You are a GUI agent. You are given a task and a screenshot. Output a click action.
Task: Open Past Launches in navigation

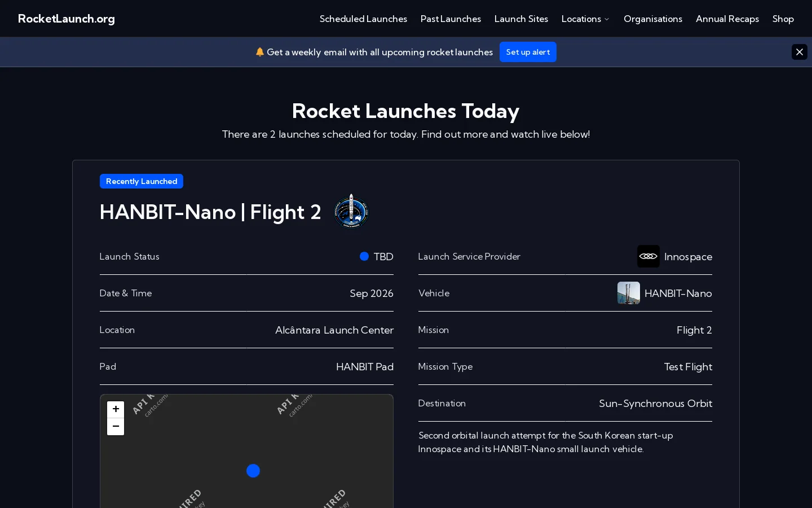coord(451,19)
